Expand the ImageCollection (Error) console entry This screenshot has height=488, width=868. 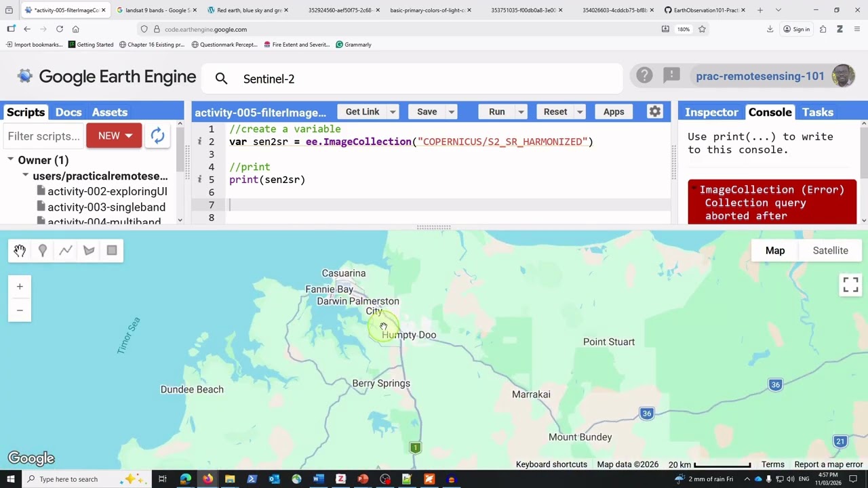pyautogui.click(x=772, y=202)
